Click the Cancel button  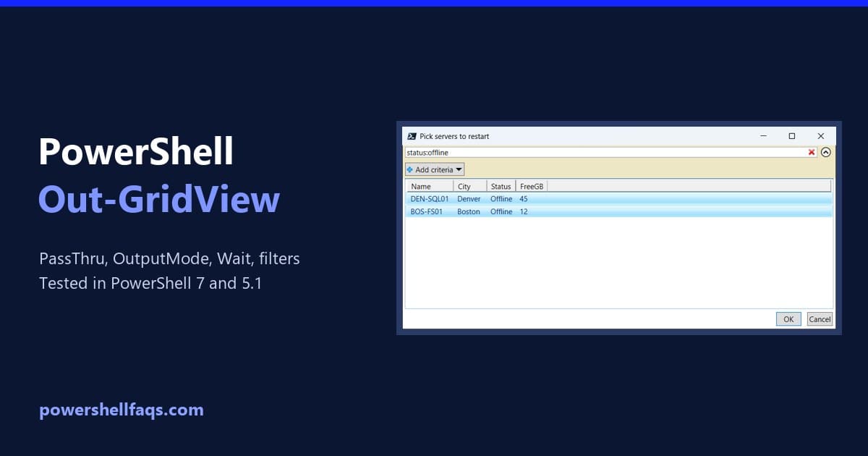(x=820, y=319)
